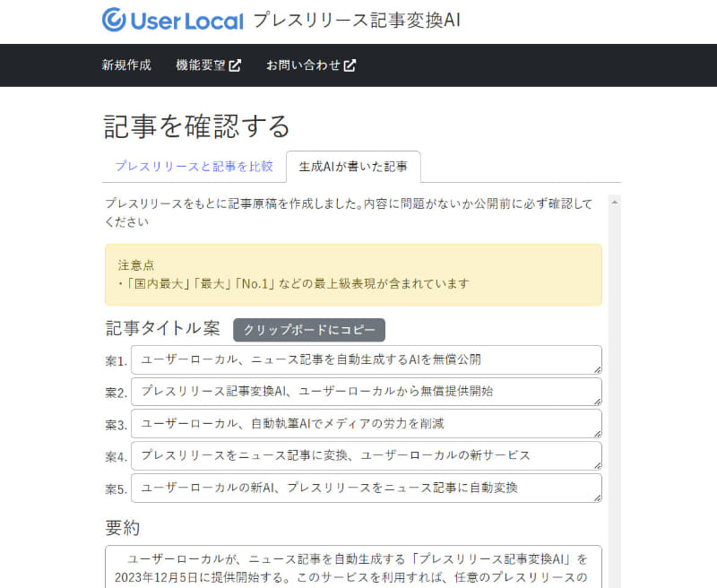Screen dimensions: 717x588
Task: Select the 生成AIが書いた記事 tab
Action: (x=353, y=167)
